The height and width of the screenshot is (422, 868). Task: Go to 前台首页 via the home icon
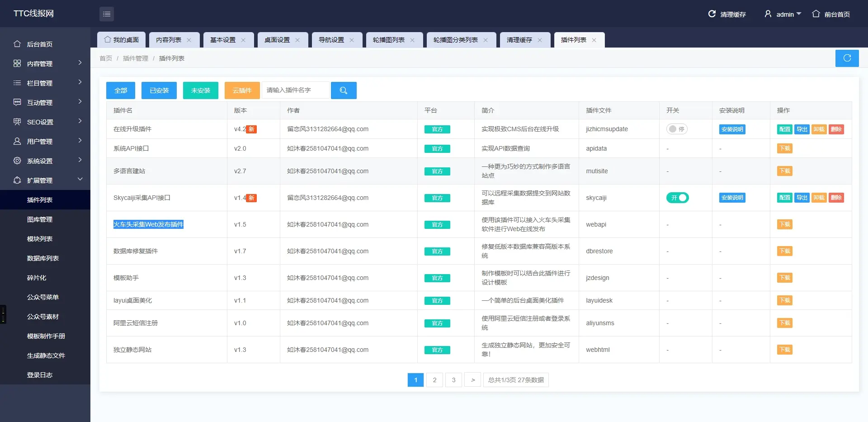816,14
